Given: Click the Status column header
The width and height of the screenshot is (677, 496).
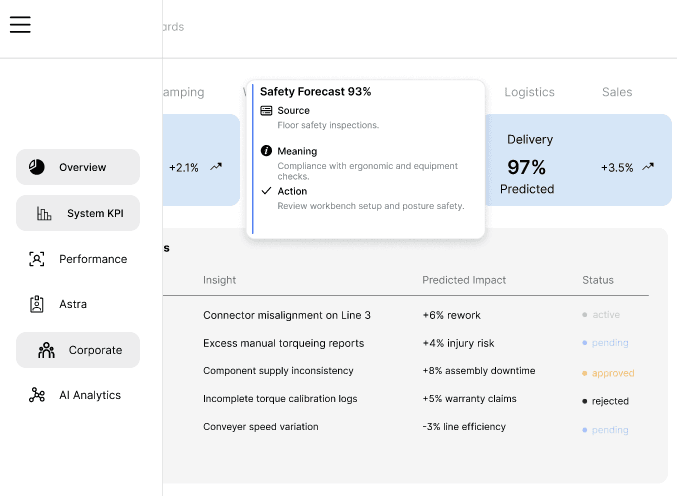Looking at the screenshot, I should 598,280.
